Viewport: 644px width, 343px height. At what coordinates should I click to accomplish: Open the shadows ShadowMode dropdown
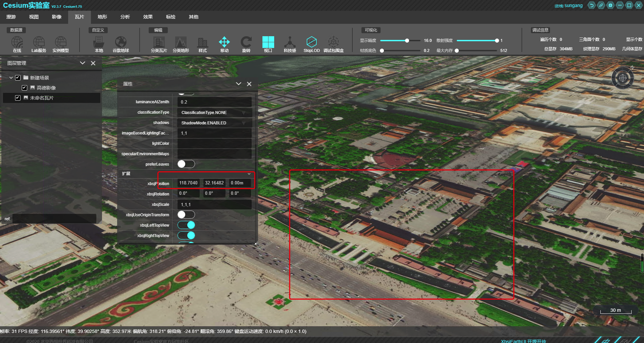[214, 123]
